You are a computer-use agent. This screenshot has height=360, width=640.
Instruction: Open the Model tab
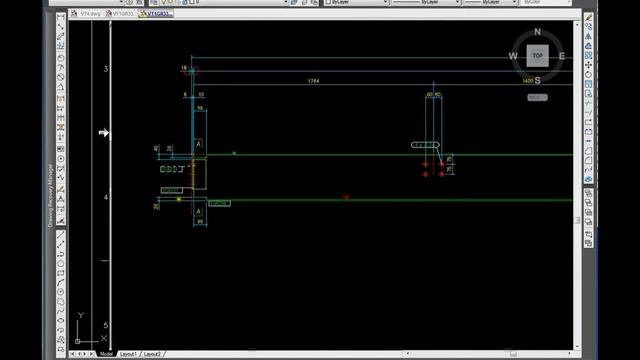107,354
